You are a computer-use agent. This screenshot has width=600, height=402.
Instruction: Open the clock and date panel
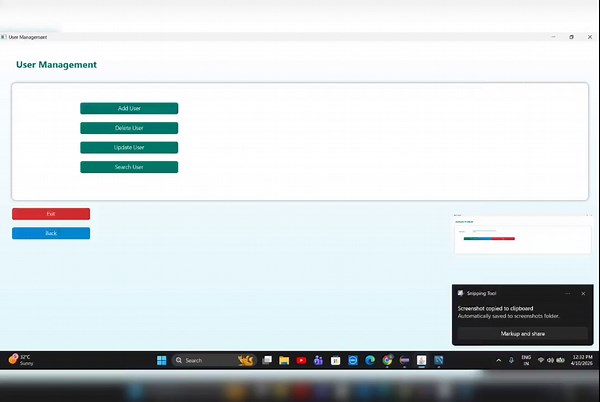[x=582, y=360]
